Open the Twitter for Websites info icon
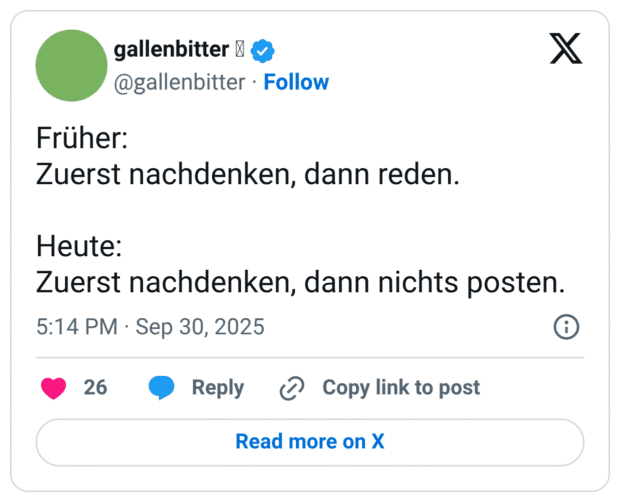 pos(566,327)
